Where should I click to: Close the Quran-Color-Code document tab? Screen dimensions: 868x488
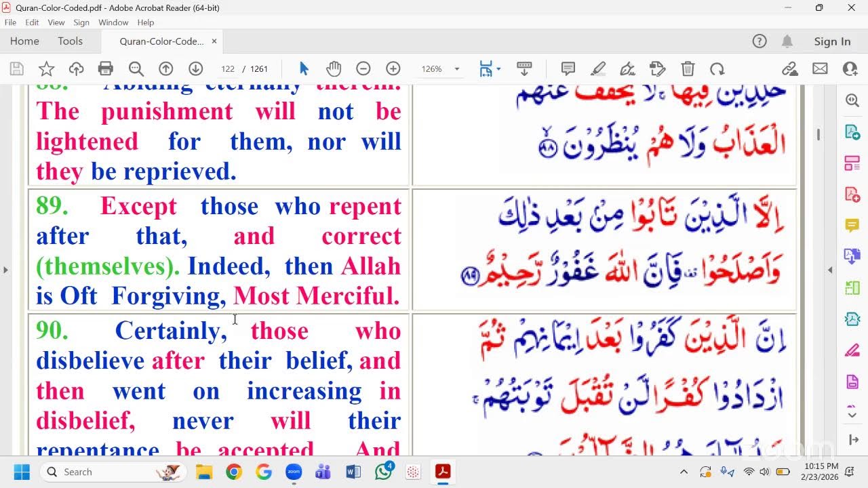[214, 41]
